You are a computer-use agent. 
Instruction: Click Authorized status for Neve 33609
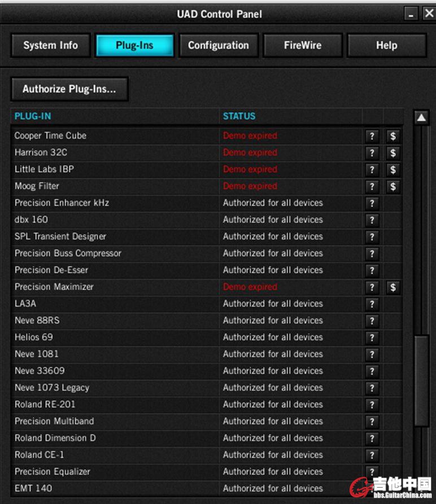(x=273, y=371)
